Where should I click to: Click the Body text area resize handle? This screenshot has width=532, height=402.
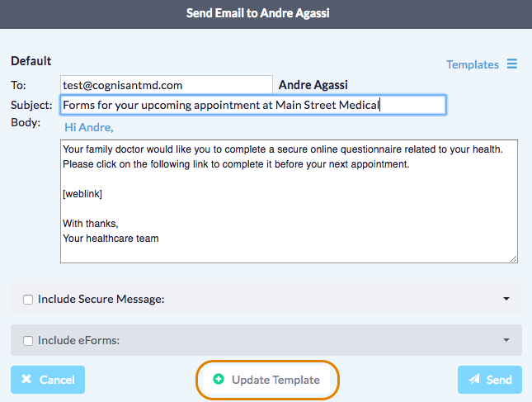pos(513,258)
